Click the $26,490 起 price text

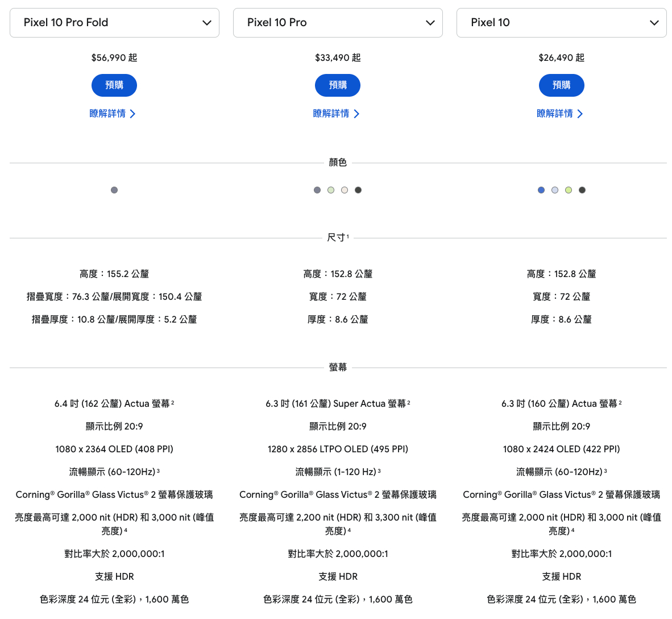tap(562, 58)
